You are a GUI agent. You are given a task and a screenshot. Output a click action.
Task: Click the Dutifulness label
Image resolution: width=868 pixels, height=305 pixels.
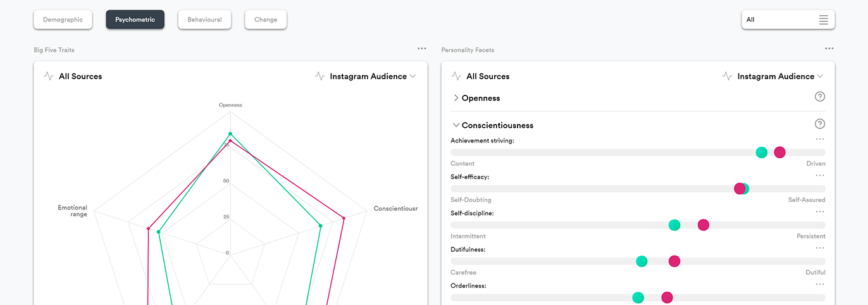(468, 249)
